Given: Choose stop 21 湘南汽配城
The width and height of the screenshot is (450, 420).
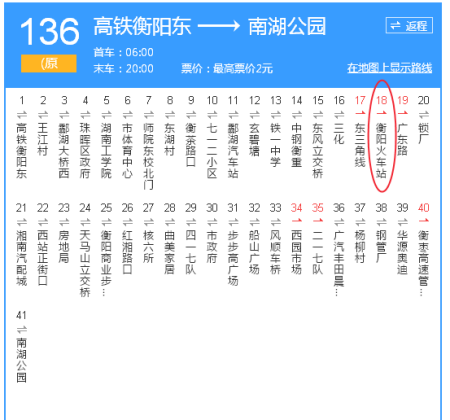Looking at the screenshot, I should click(21, 258).
